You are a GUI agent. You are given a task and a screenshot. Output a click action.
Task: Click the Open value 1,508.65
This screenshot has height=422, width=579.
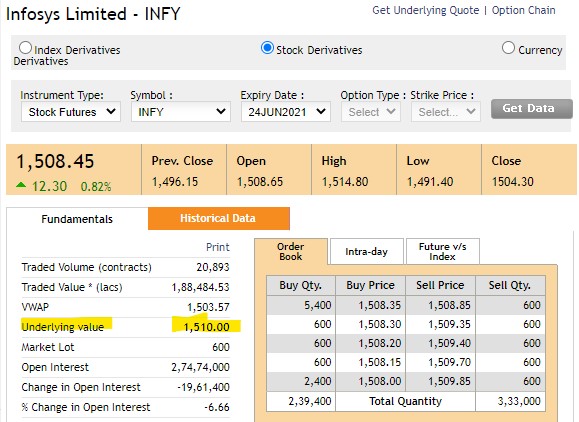point(260,182)
